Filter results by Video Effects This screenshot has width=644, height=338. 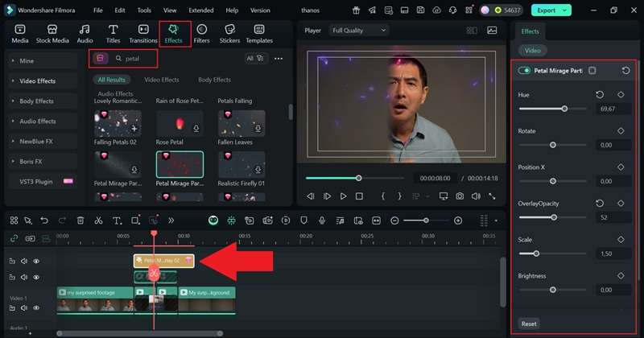click(162, 80)
